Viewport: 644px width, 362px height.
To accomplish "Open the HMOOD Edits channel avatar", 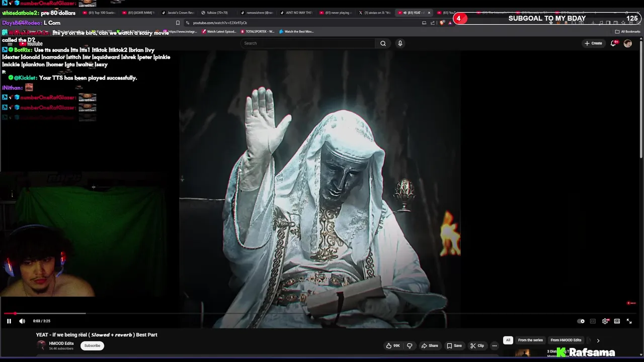I will point(42,345).
